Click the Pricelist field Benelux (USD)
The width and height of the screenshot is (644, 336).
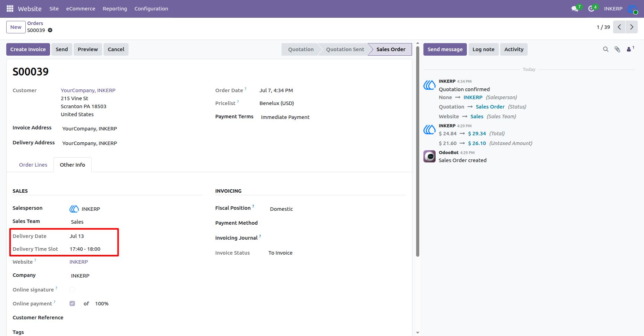(276, 103)
